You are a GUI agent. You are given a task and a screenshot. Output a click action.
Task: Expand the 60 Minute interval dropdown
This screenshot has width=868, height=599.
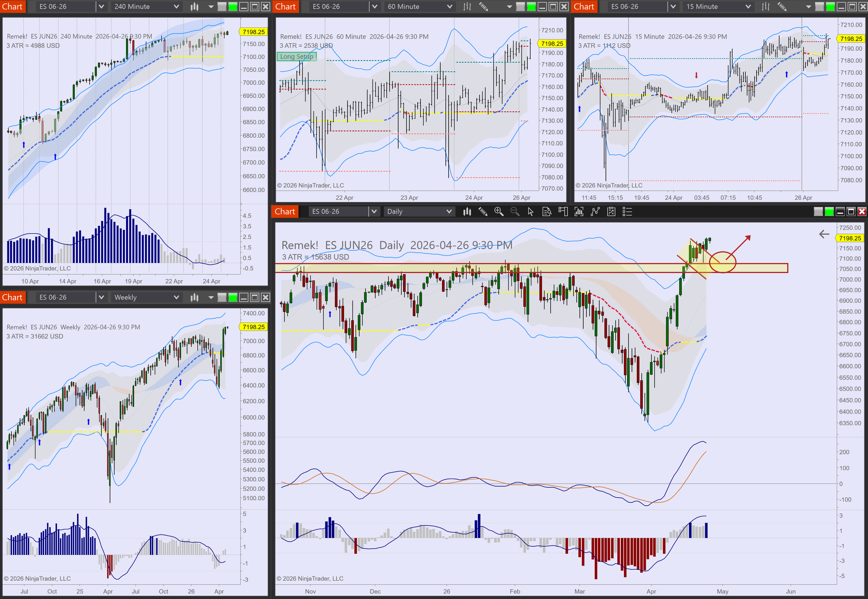point(450,6)
